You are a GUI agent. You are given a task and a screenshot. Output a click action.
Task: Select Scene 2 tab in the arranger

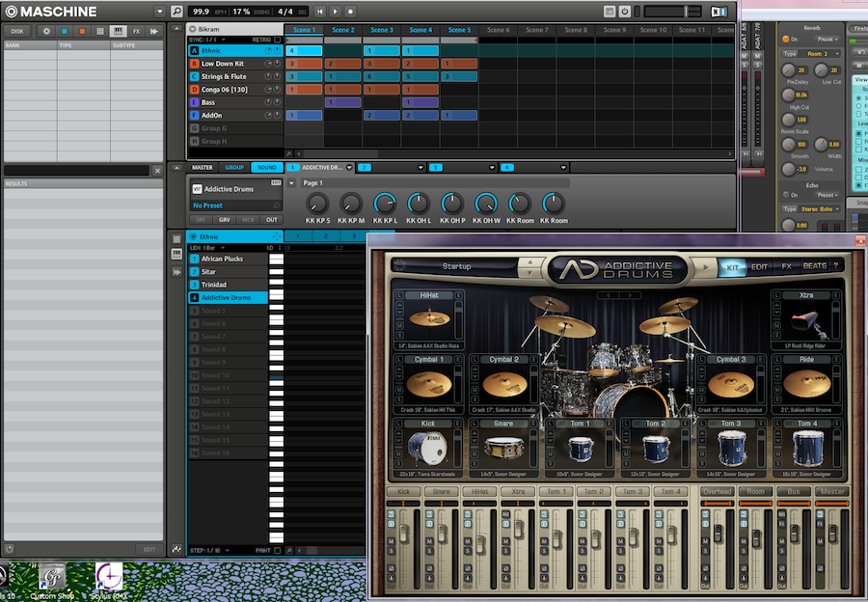343,30
